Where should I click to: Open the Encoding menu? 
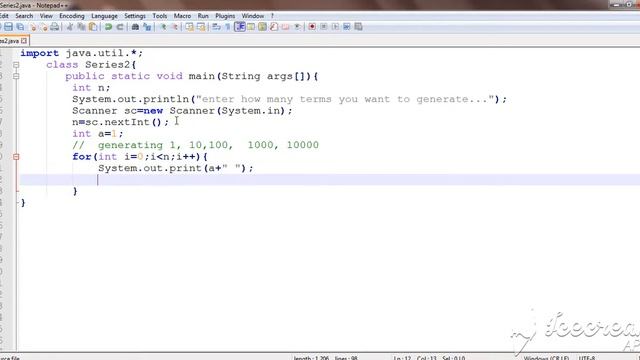click(x=72, y=16)
